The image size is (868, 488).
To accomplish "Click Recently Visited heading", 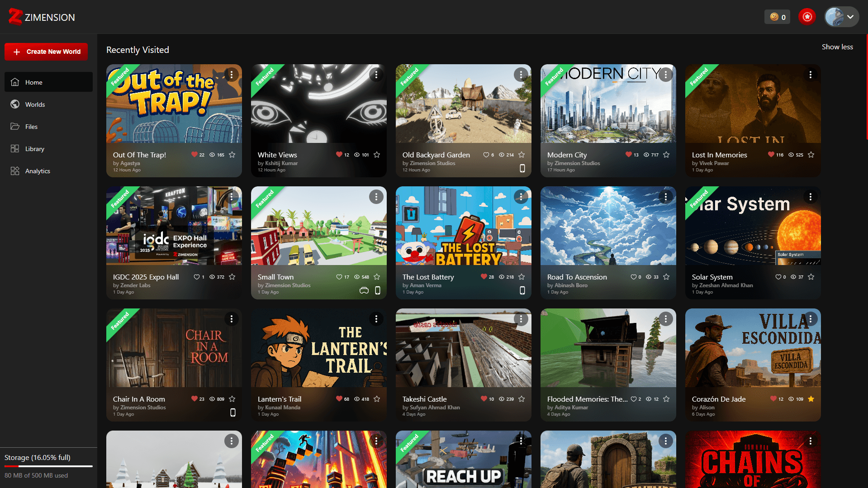I will 138,50.
